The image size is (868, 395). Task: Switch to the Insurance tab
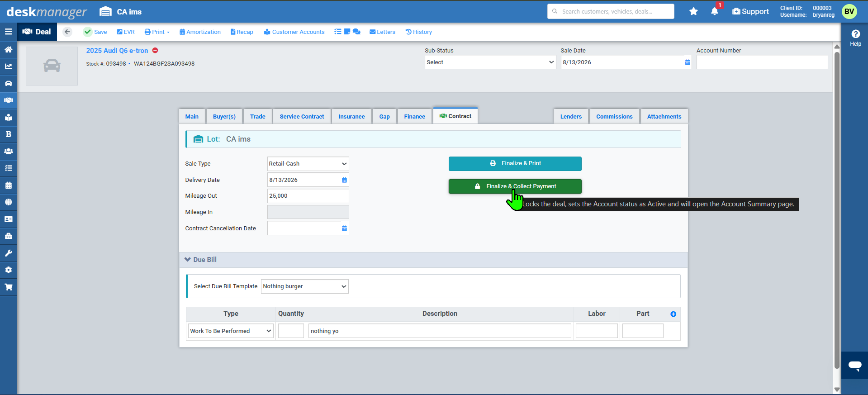351,116
